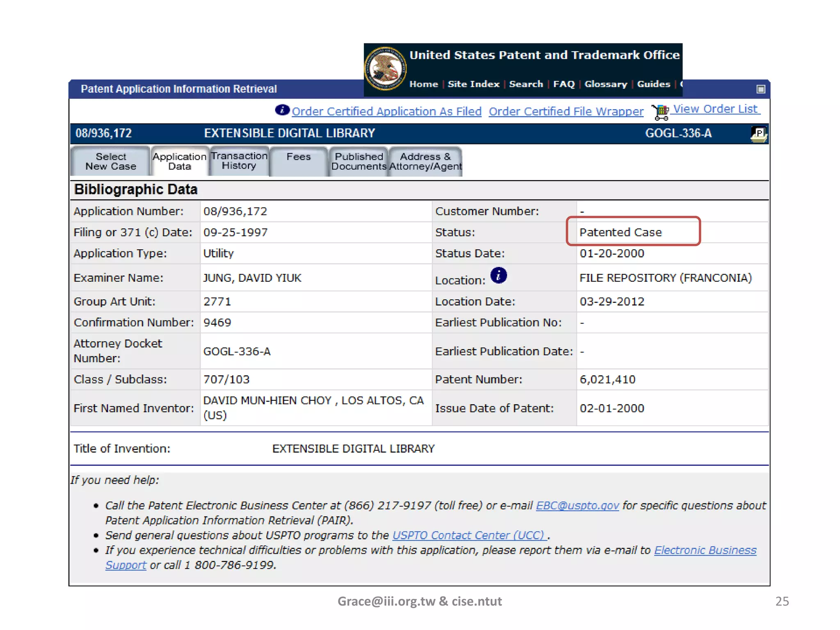Click the USPTO eagle seal logo
The width and height of the screenshot is (840, 630).
coord(385,68)
